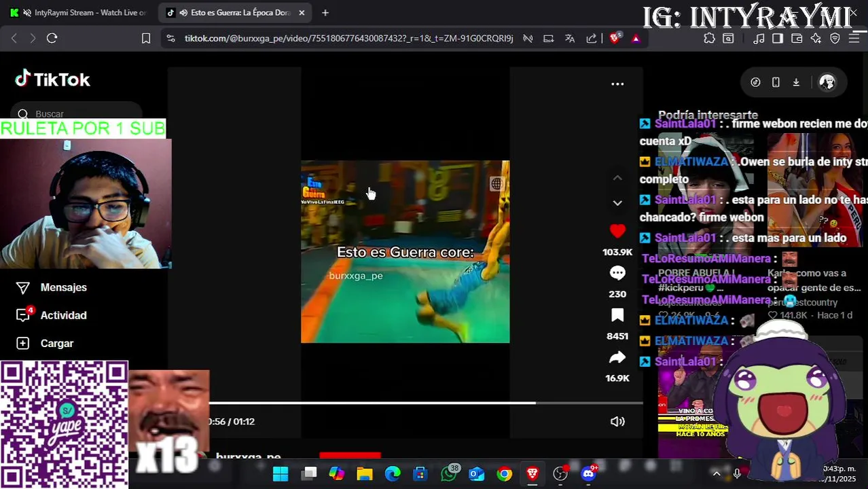Viewport: 868px width, 489px height.
Task: Share the video via the arrow icon
Action: click(617, 357)
